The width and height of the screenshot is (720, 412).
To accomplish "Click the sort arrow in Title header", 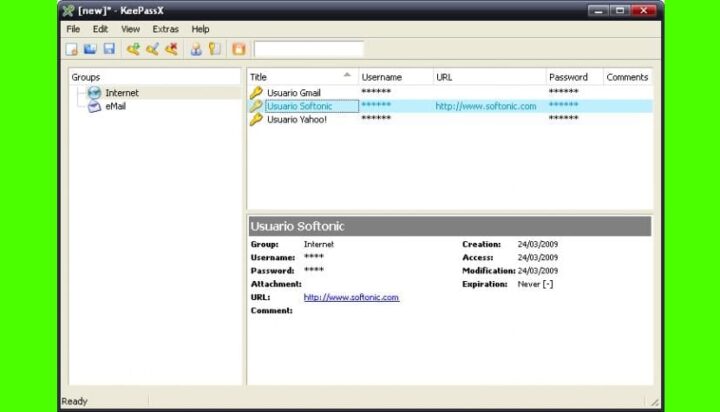I will click(x=347, y=74).
